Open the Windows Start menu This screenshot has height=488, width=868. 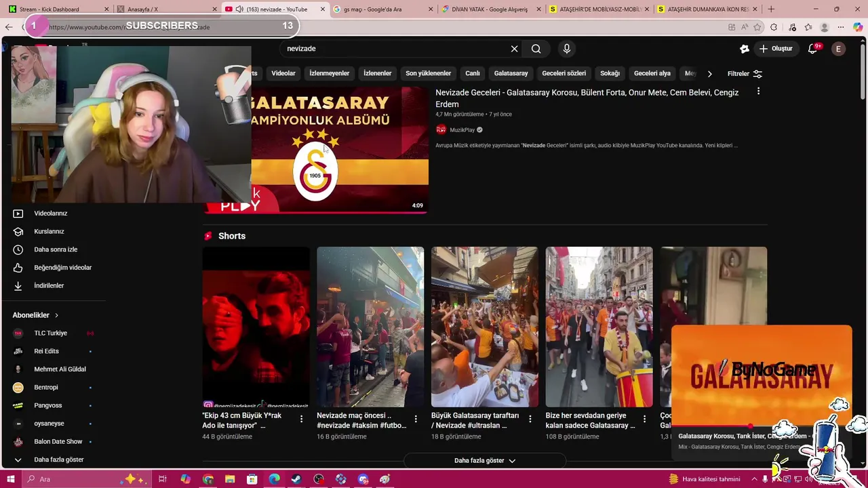pos(9,479)
